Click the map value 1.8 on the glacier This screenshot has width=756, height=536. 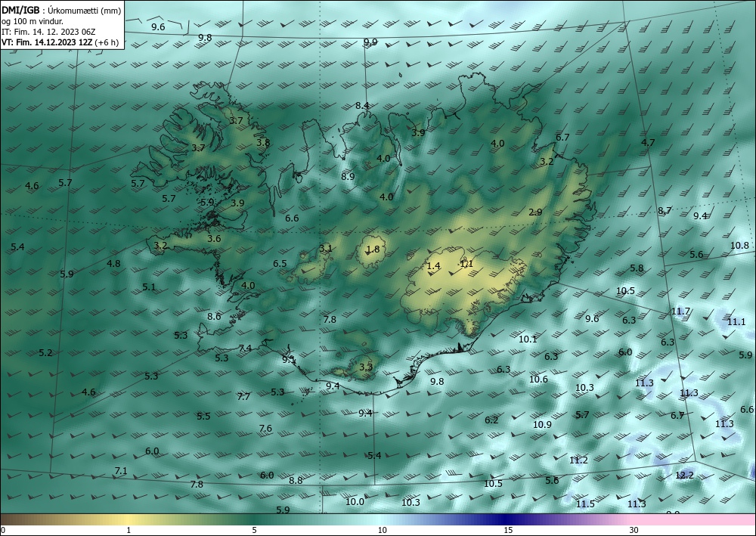373,249
